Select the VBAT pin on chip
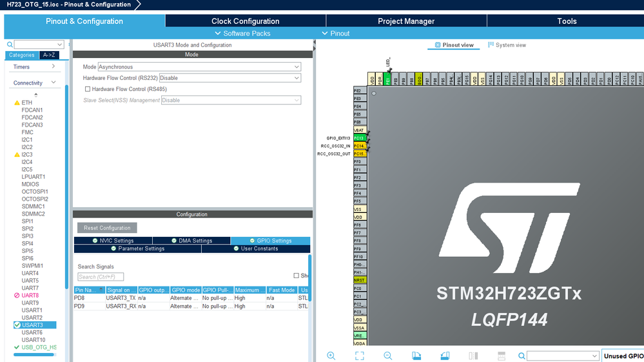644x362 pixels. (360, 130)
